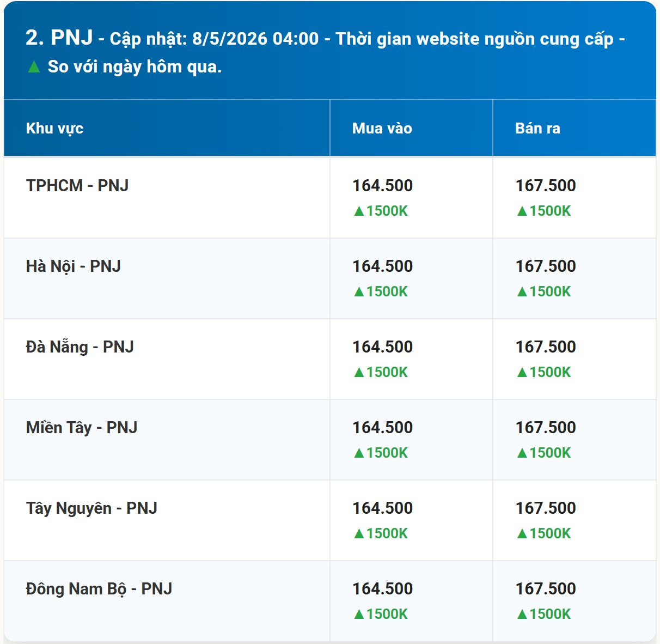
Task: Select the 'Đà Nẵng - PNJ' row label
Action: tap(80, 347)
